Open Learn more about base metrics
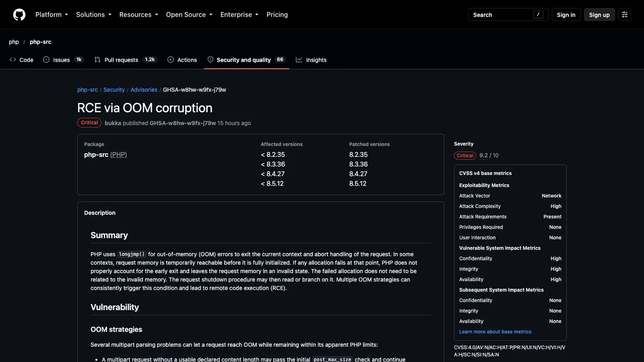The image size is (644, 362). pyautogui.click(x=495, y=332)
